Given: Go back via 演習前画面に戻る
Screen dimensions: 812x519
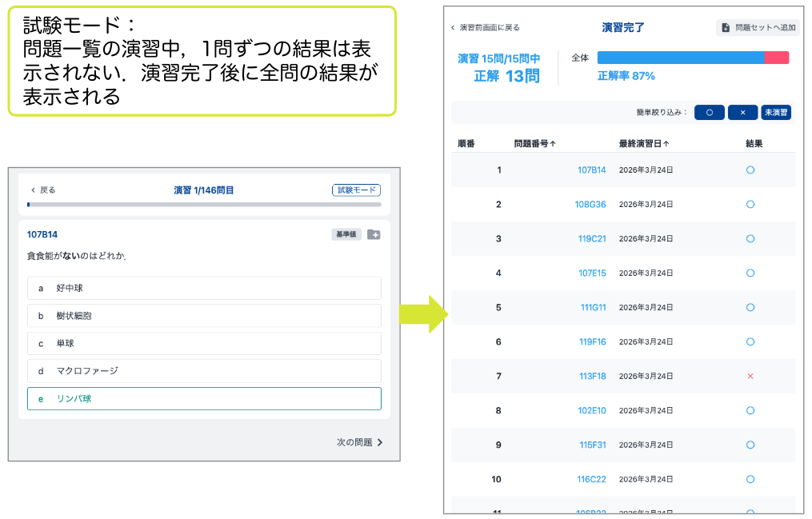Looking at the screenshot, I should point(485,27).
